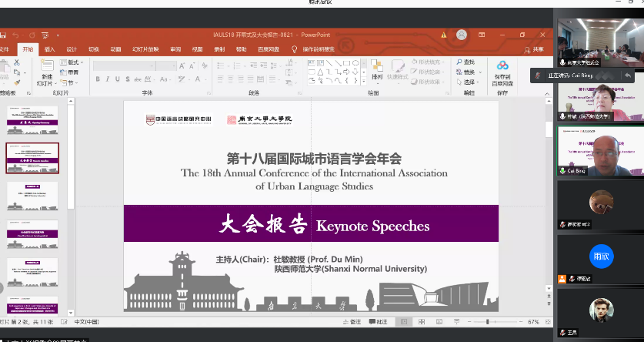The image size is (644, 342).
Task: Expand the 选择 (Select) dropdown
Action: pyautogui.click(x=468, y=82)
